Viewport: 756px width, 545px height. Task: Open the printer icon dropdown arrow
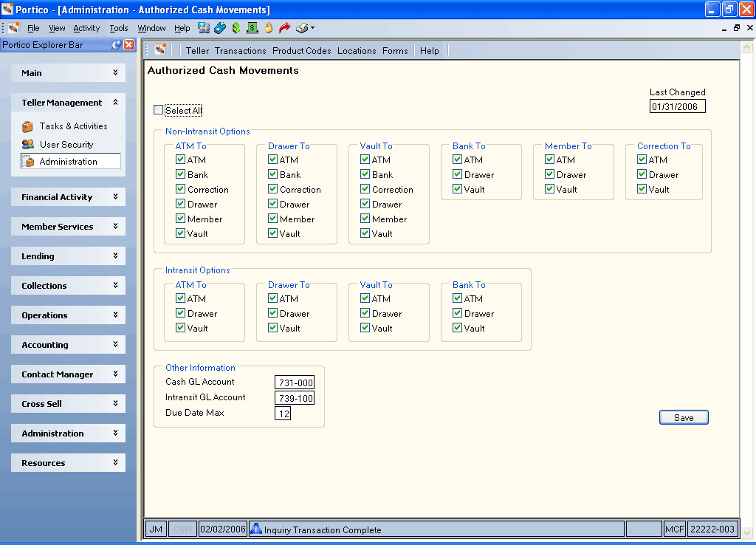[x=312, y=28]
